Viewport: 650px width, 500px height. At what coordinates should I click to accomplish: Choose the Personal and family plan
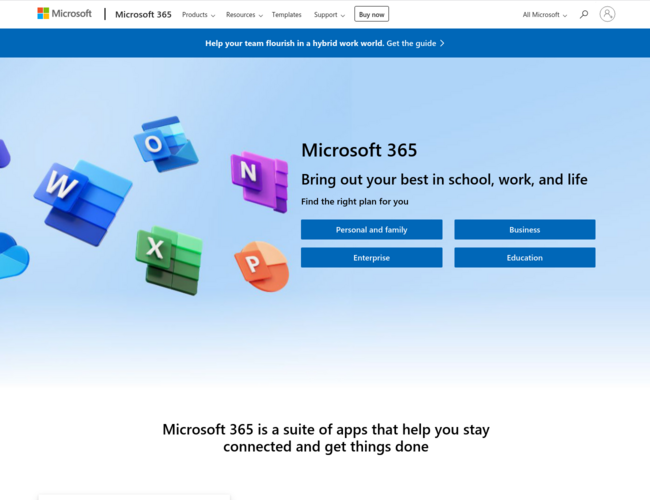pos(371,230)
